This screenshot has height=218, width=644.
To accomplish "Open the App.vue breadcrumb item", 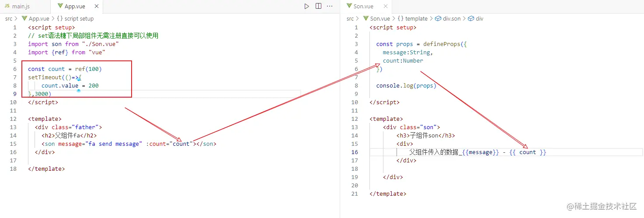I will [x=35, y=18].
